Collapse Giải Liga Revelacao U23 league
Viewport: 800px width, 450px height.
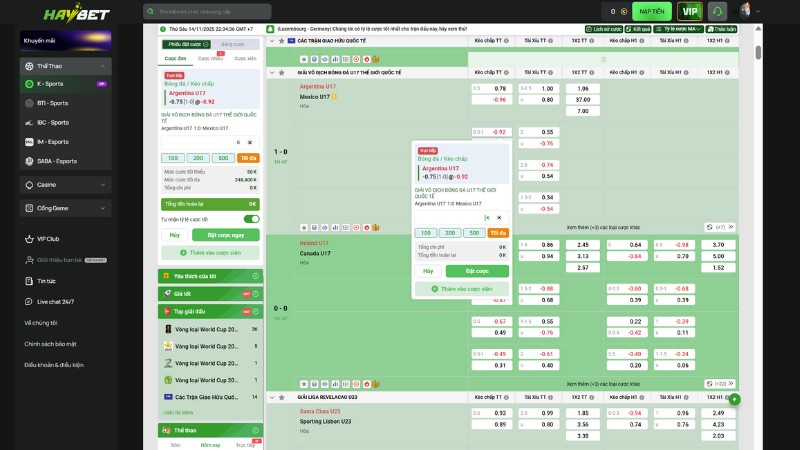[271, 397]
